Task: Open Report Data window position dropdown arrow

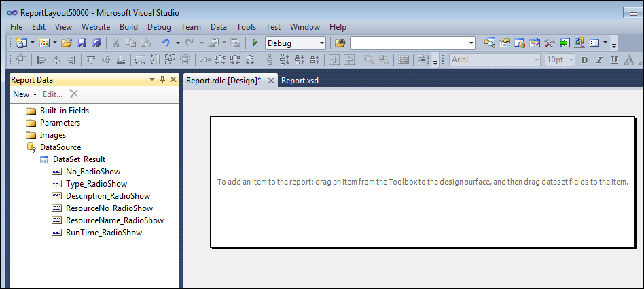Action: point(152,79)
